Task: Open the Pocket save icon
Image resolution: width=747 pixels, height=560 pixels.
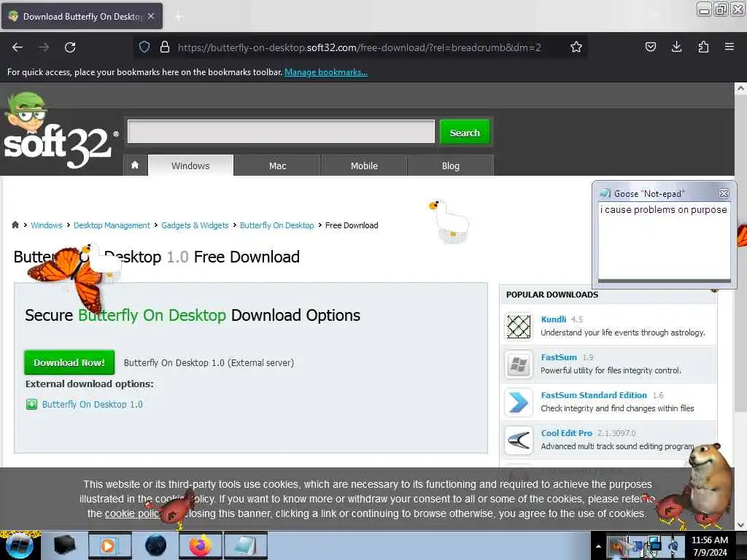Action: point(650,47)
